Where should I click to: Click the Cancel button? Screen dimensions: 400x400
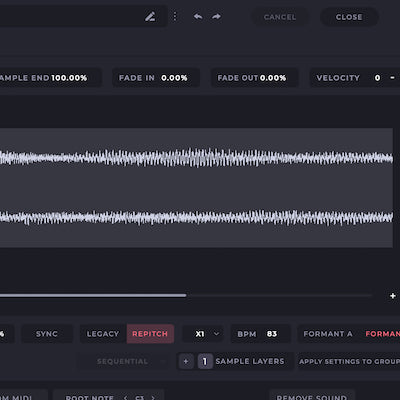pos(280,17)
